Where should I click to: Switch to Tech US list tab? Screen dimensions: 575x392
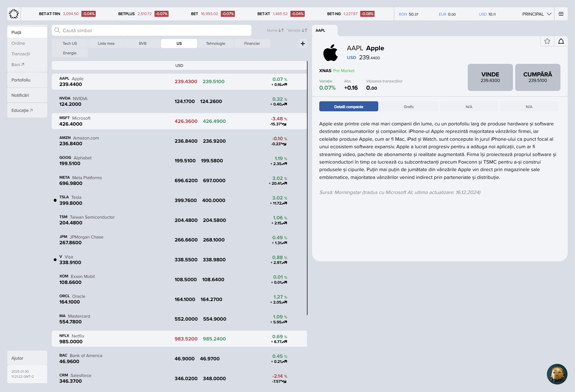(70, 43)
